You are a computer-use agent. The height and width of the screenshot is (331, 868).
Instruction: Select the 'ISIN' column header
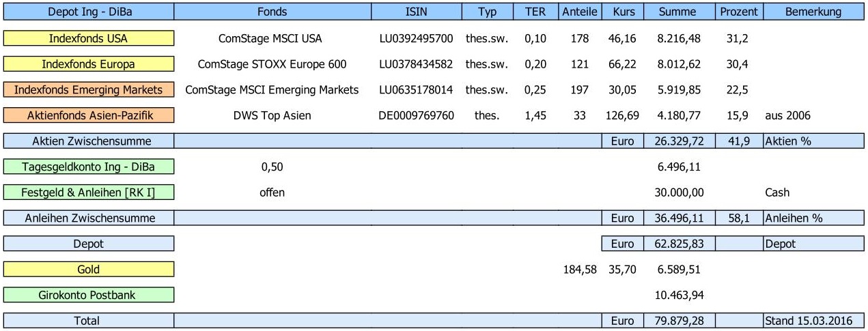tap(416, 12)
